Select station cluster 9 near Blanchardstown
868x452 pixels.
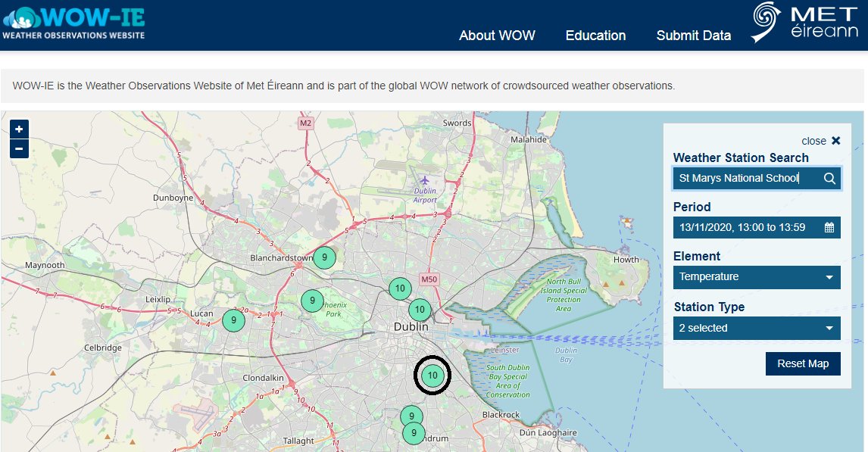324,257
